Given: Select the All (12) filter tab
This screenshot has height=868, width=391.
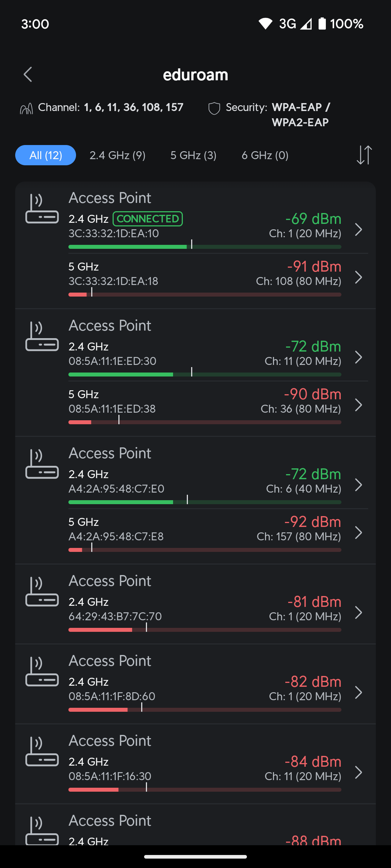Looking at the screenshot, I should pos(46,155).
